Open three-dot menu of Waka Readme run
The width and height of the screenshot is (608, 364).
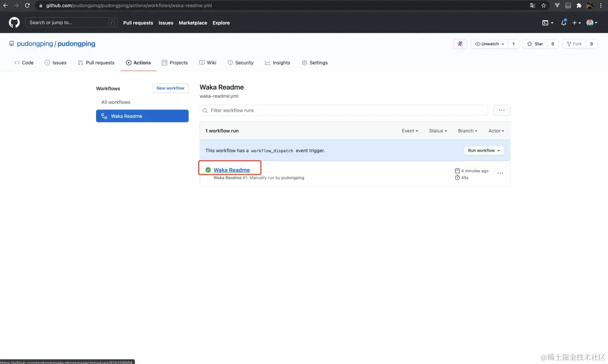tap(501, 173)
